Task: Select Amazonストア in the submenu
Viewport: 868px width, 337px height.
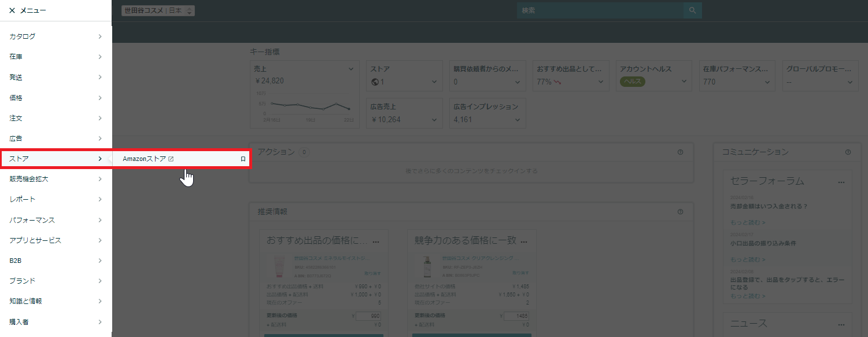Action: point(145,159)
